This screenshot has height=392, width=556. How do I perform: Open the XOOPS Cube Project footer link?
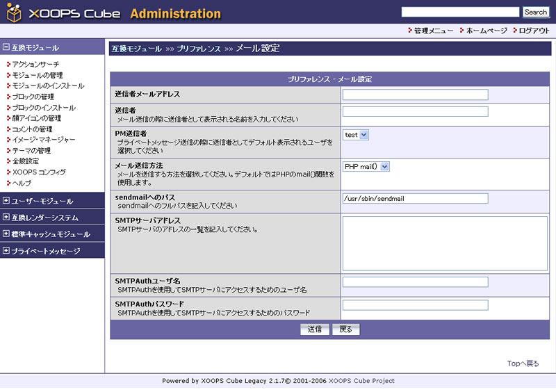(x=361, y=381)
